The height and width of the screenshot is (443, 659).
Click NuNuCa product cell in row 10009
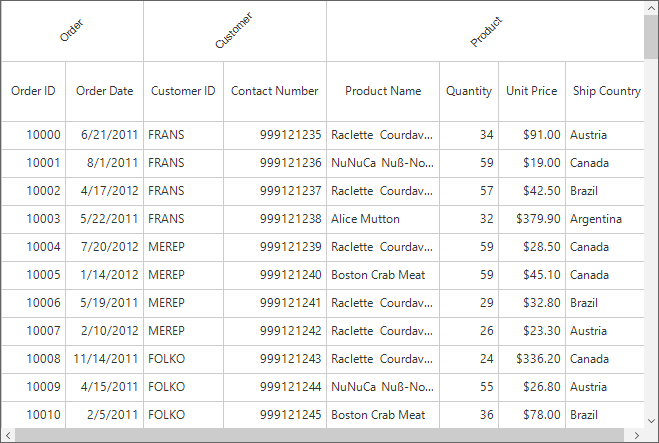pyautogui.click(x=383, y=387)
